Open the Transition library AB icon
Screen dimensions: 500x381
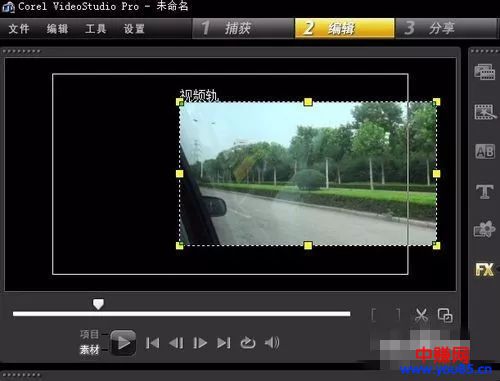[x=485, y=152]
